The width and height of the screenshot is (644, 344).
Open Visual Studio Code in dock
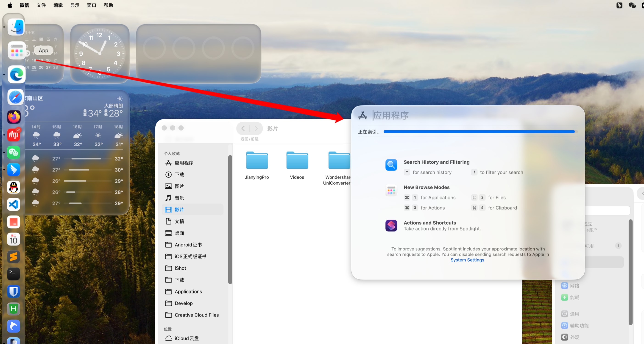click(14, 204)
